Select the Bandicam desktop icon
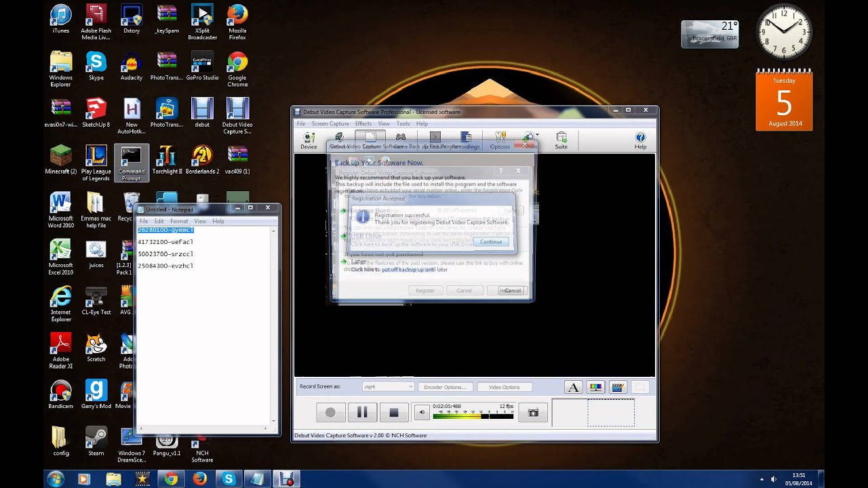Viewport: 868px width, 488px height. 60,394
